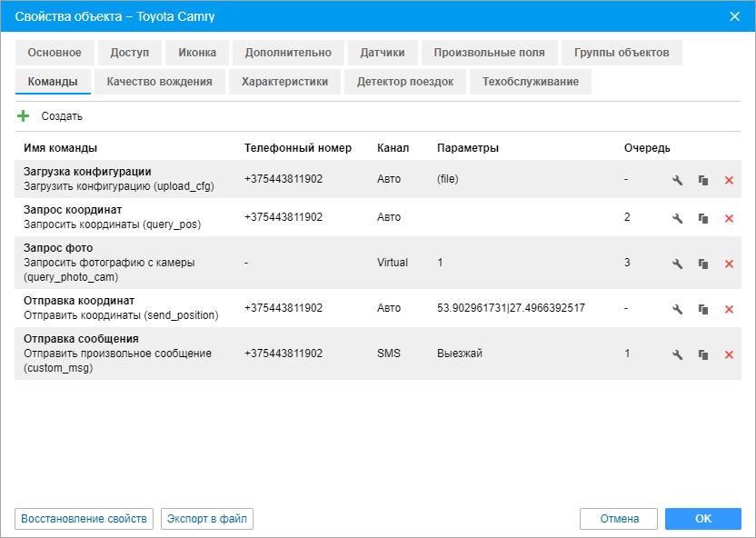Confirm with the OK button
The width and height of the screenshot is (756, 538).
(703, 519)
